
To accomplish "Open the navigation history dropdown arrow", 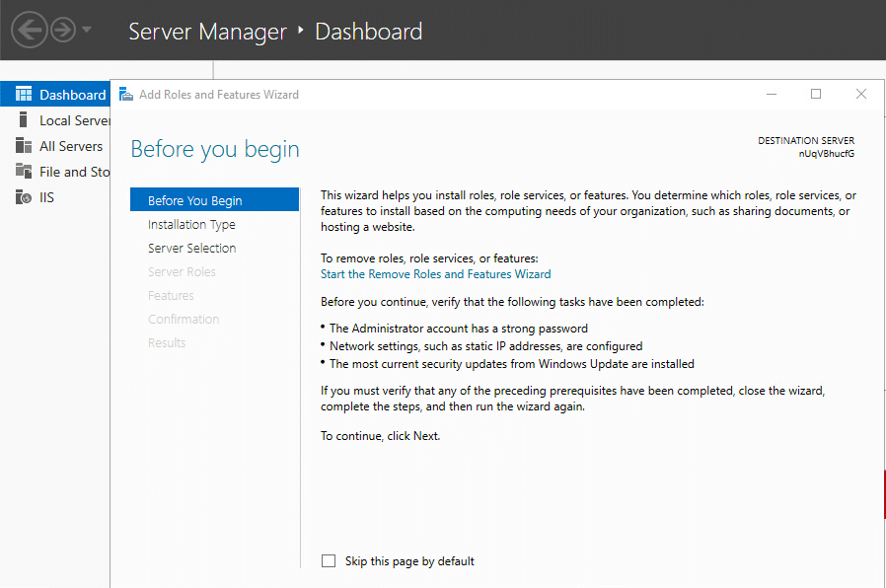I will coord(87,30).
